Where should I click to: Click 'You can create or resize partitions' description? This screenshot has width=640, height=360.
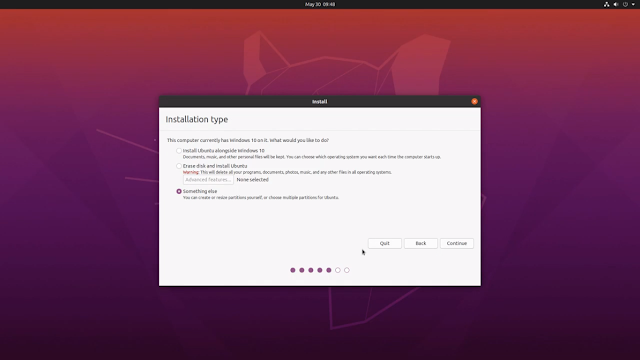(x=261, y=198)
